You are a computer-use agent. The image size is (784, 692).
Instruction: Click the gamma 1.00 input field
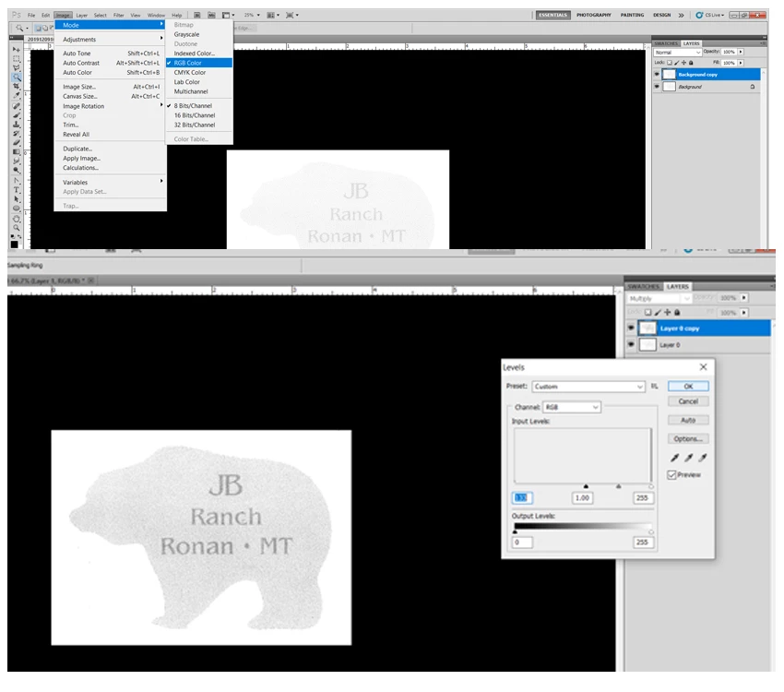point(582,498)
